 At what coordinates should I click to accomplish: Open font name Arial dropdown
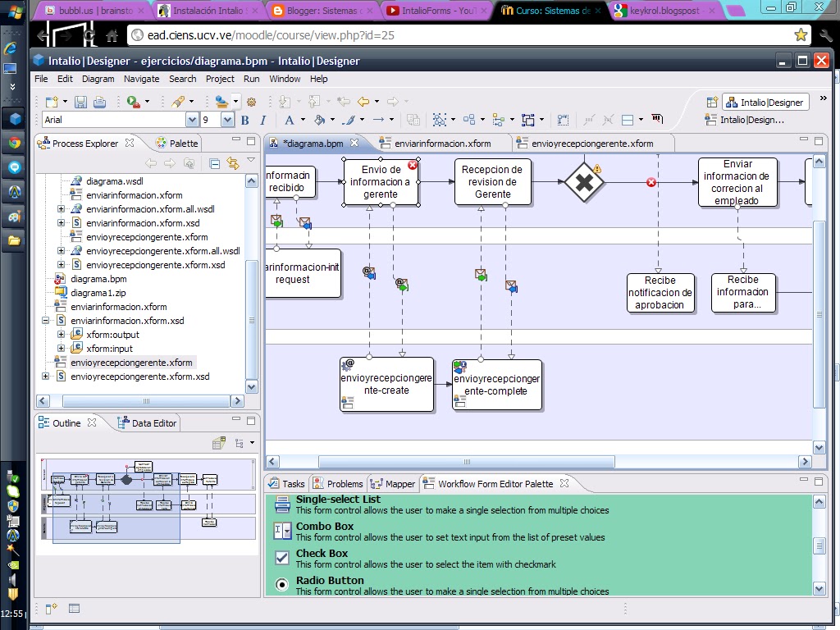click(192, 120)
